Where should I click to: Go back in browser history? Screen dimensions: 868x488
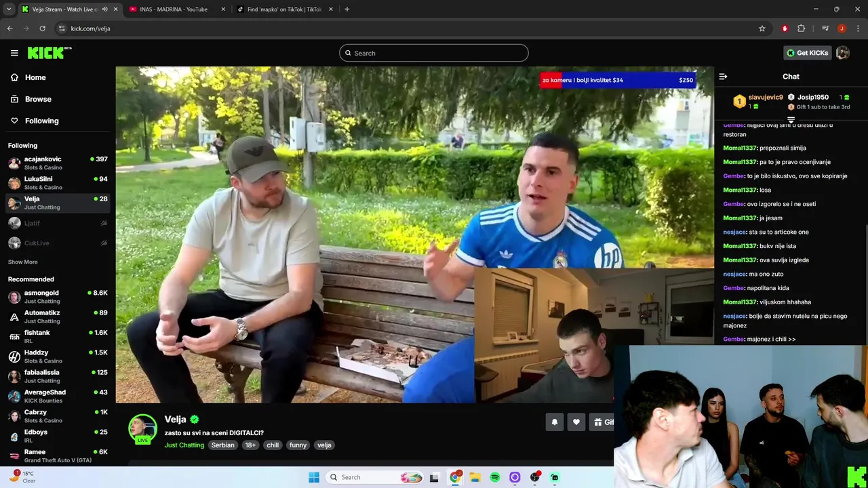click(10, 28)
